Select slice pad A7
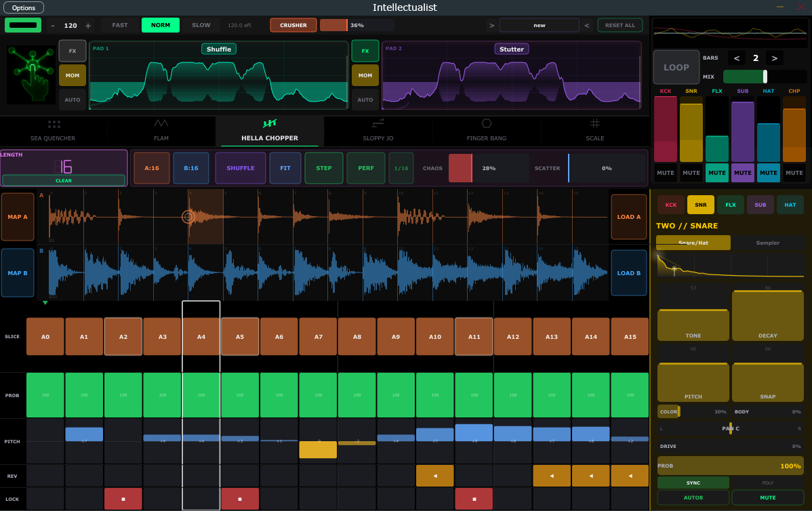This screenshot has width=812, height=511. point(318,337)
